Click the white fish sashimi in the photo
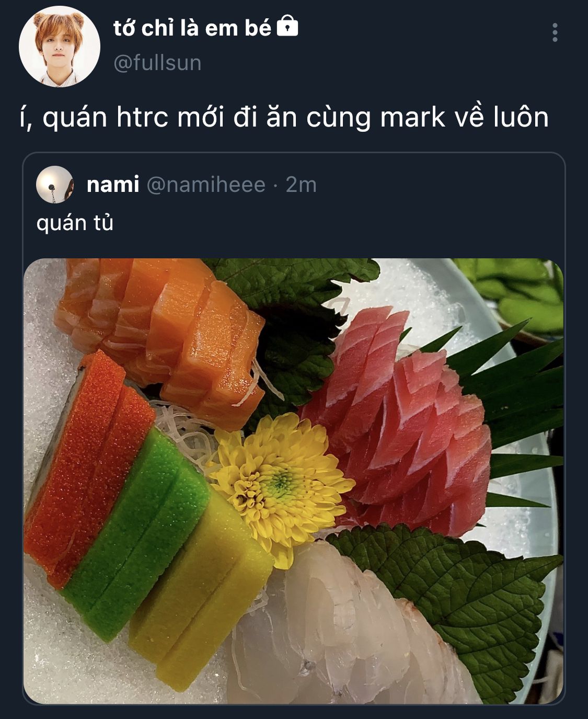Viewport: 588px width, 719px height. click(345, 627)
